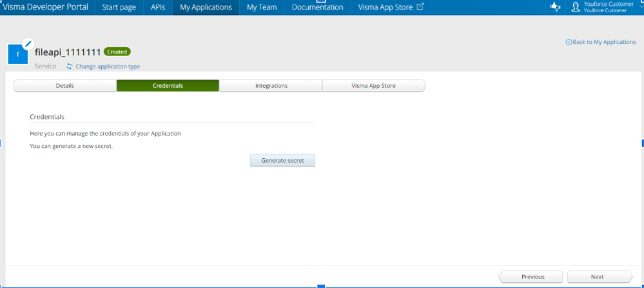Click Change application type link
The width and height of the screenshot is (644, 288).
(108, 67)
